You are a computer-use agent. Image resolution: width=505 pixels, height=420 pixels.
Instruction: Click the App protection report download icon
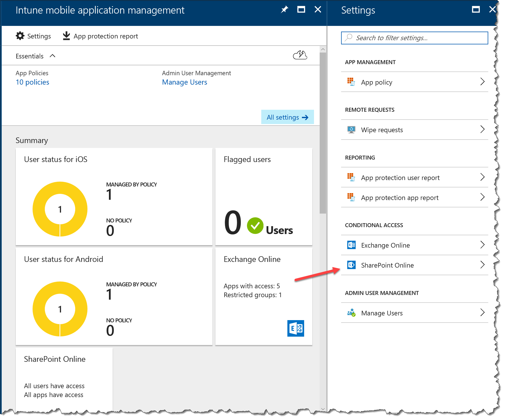[x=66, y=36]
